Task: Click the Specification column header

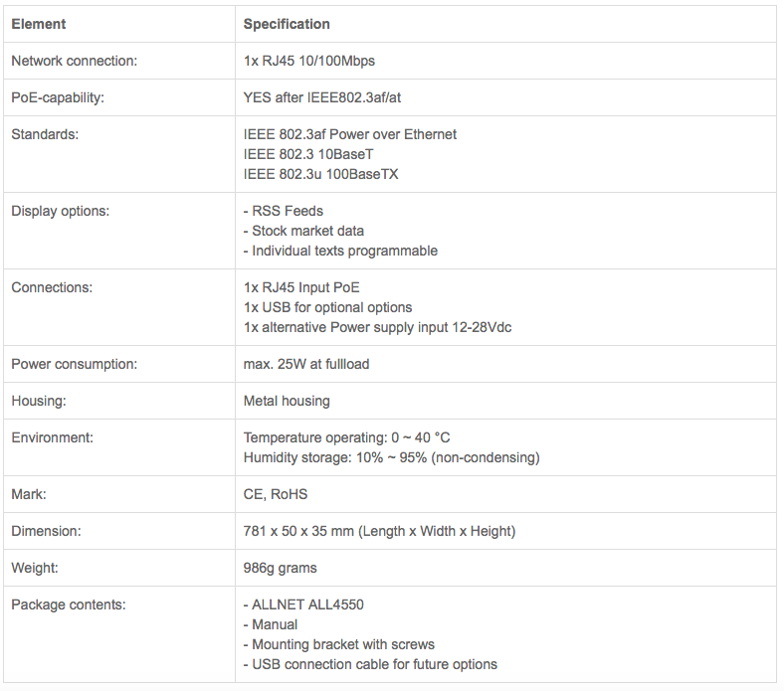Action: [287, 24]
